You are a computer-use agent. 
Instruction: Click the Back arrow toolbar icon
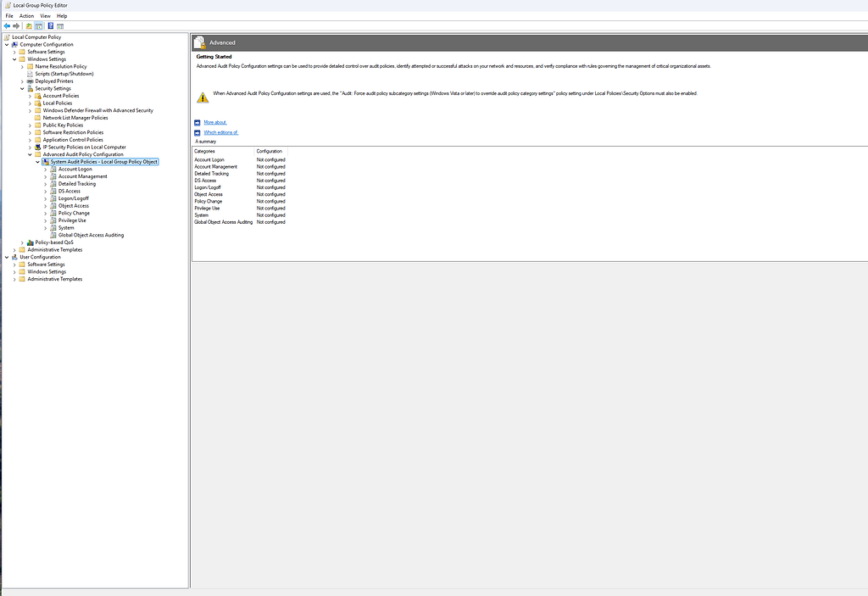point(7,26)
